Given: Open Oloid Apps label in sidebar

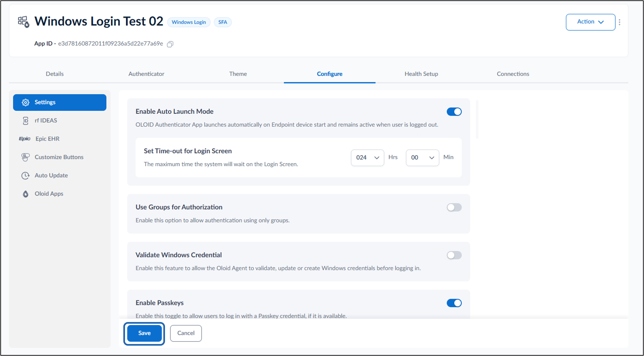Looking at the screenshot, I should click(49, 194).
